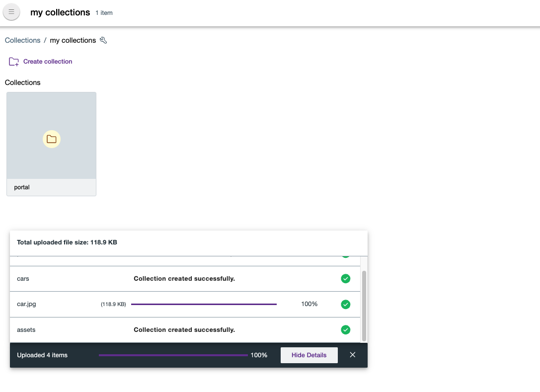Click the Create collection folder icon
540x392 pixels.
coord(14,62)
